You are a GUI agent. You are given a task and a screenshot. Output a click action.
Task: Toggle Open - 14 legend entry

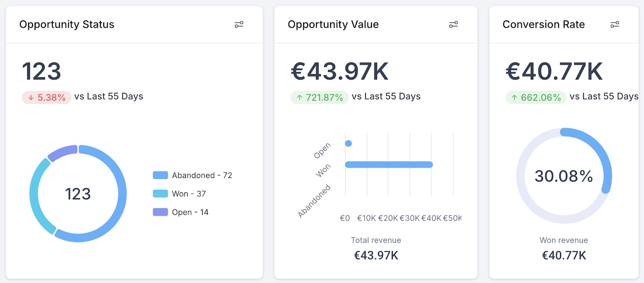pyautogui.click(x=181, y=212)
